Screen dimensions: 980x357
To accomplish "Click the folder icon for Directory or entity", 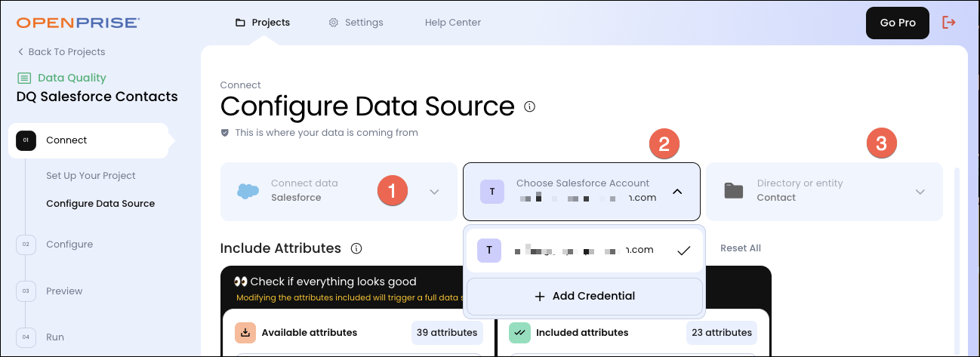I will (734, 191).
